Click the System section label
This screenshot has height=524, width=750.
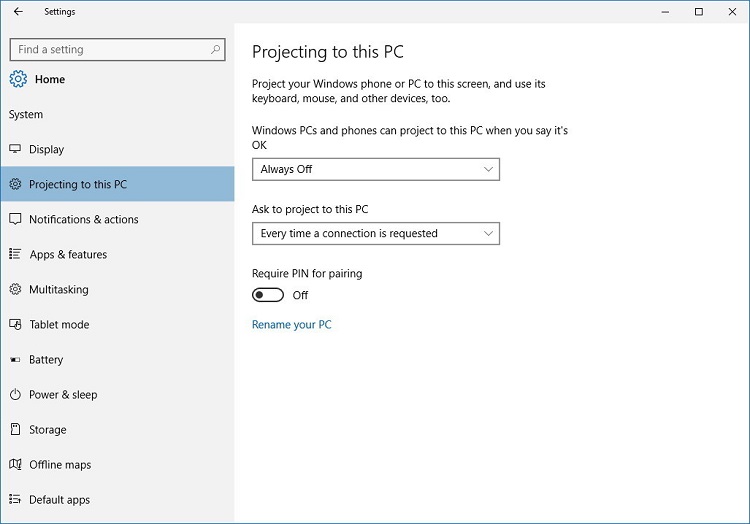[26, 114]
